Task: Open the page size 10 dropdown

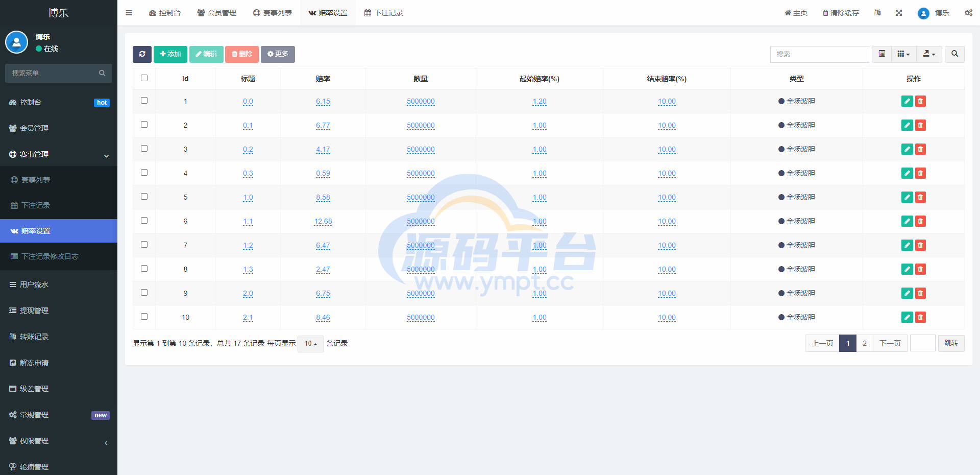Action: [310, 344]
